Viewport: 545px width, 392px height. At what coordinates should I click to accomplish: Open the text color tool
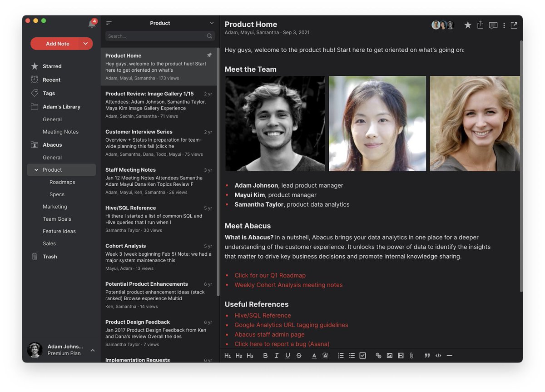(314, 356)
